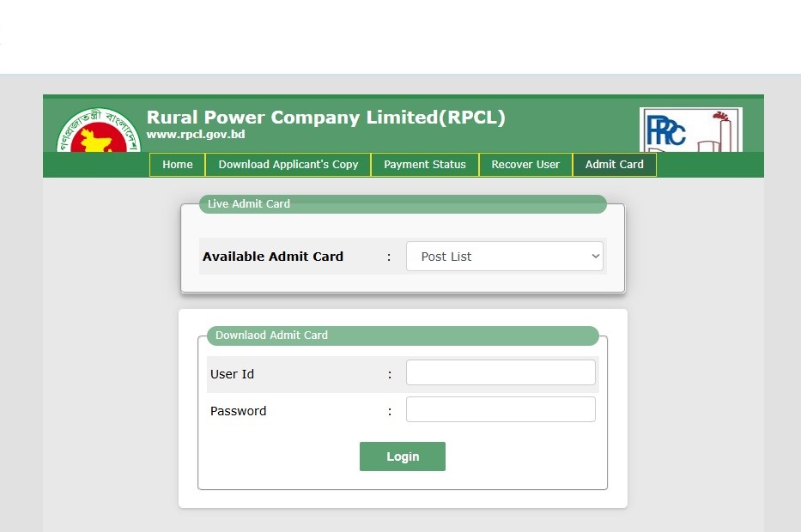The width and height of the screenshot is (801, 532).
Task: Click the Available Admit Card label
Action: pyautogui.click(x=273, y=257)
